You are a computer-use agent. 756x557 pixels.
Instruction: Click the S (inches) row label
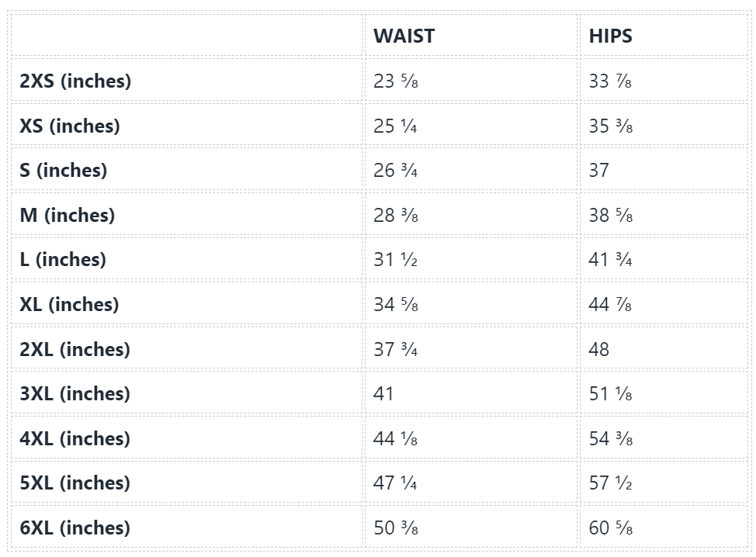[x=64, y=170]
